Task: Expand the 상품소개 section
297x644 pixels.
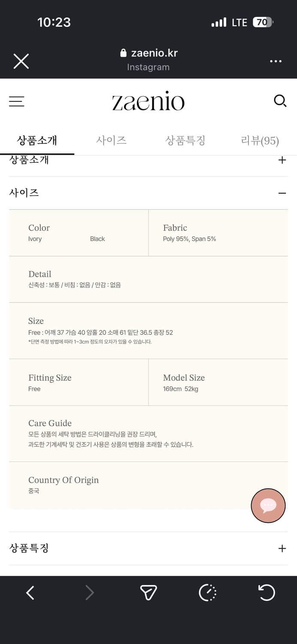Action: (282, 160)
